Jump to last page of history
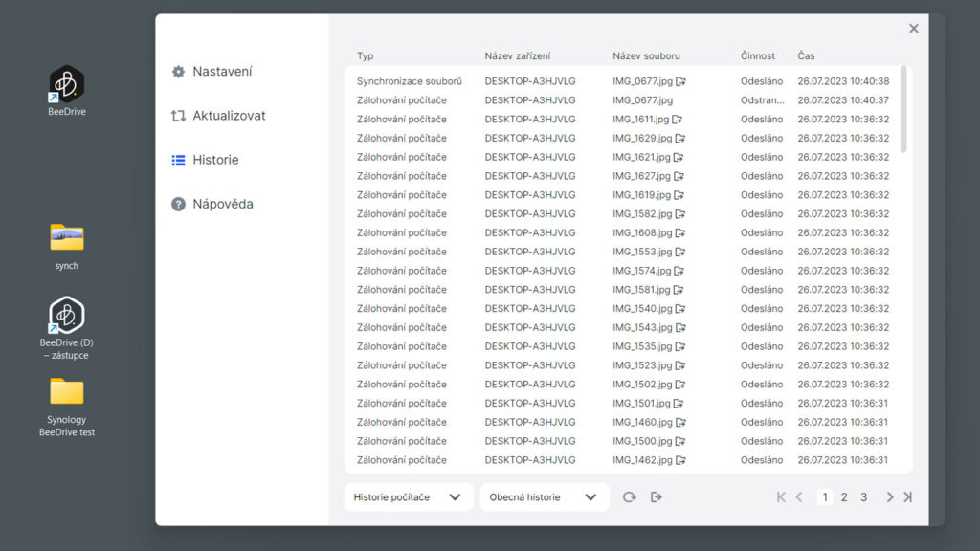The image size is (980, 551). tap(907, 497)
